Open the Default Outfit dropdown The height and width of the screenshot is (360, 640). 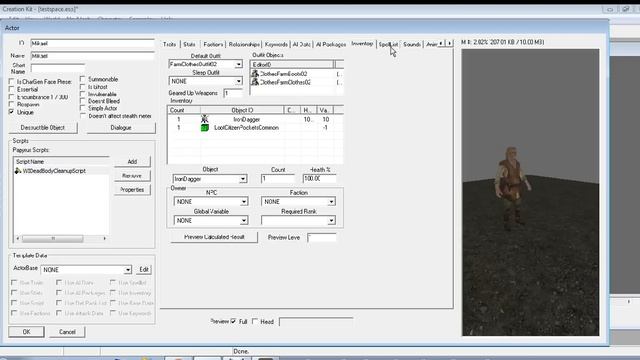239,64
